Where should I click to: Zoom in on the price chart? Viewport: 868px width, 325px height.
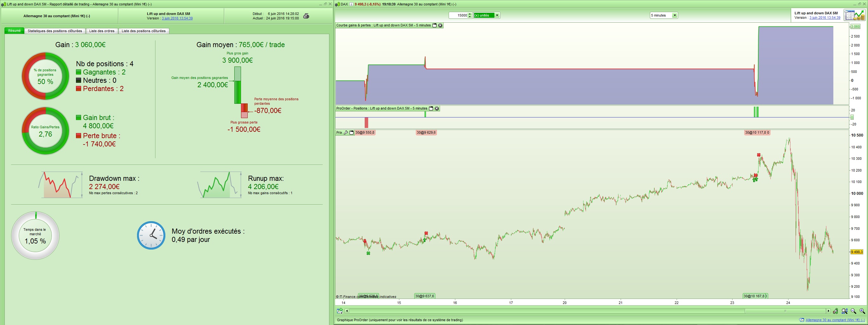(x=862, y=311)
